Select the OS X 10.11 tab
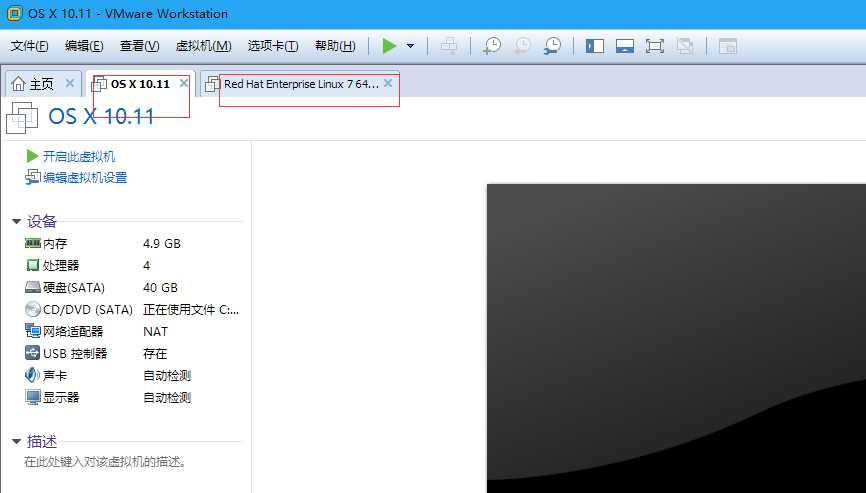Viewport: 866px width, 493px height. [140, 84]
